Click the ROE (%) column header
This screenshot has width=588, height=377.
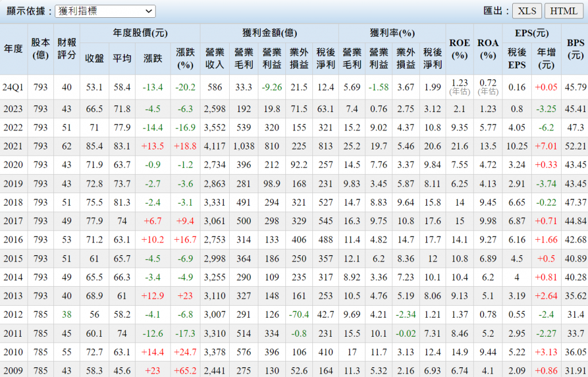point(459,49)
